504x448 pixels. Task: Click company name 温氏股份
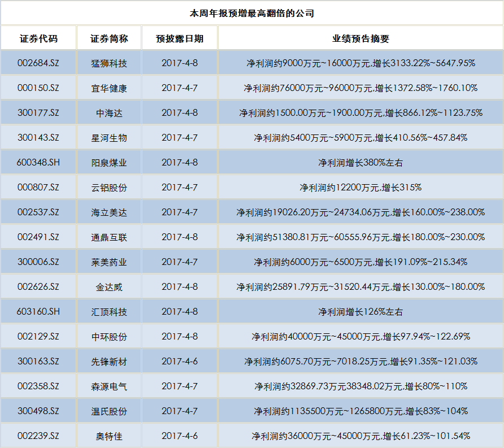click(109, 411)
